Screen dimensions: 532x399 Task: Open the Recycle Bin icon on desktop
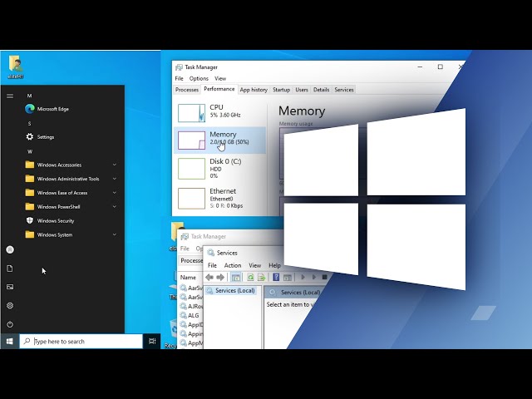172,334
